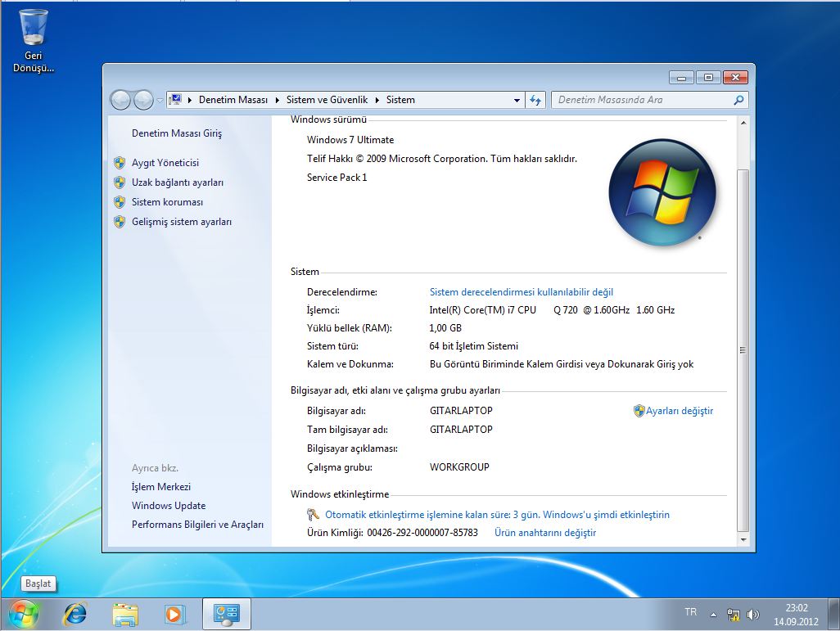The width and height of the screenshot is (840, 631).
Task: Click Ayarları değiştir link
Action: (680, 411)
